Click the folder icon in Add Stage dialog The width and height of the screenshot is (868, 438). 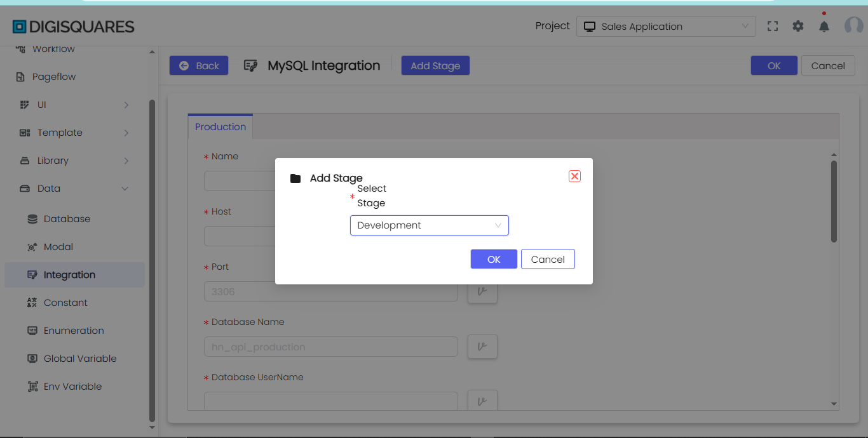pos(295,178)
